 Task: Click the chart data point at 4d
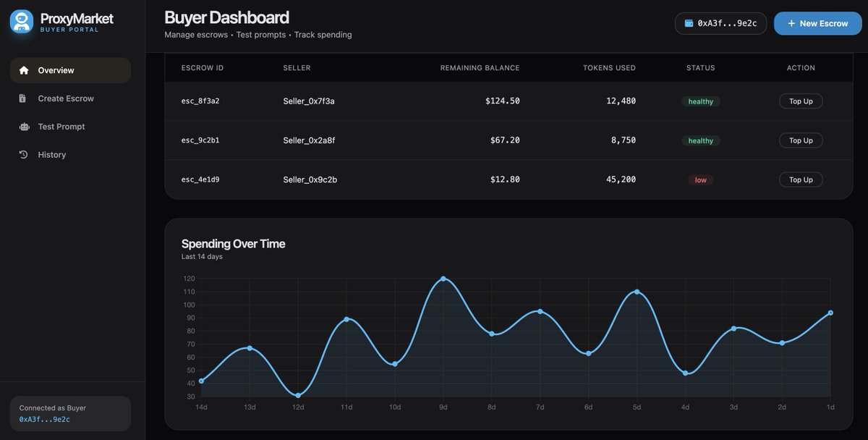(x=685, y=373)
